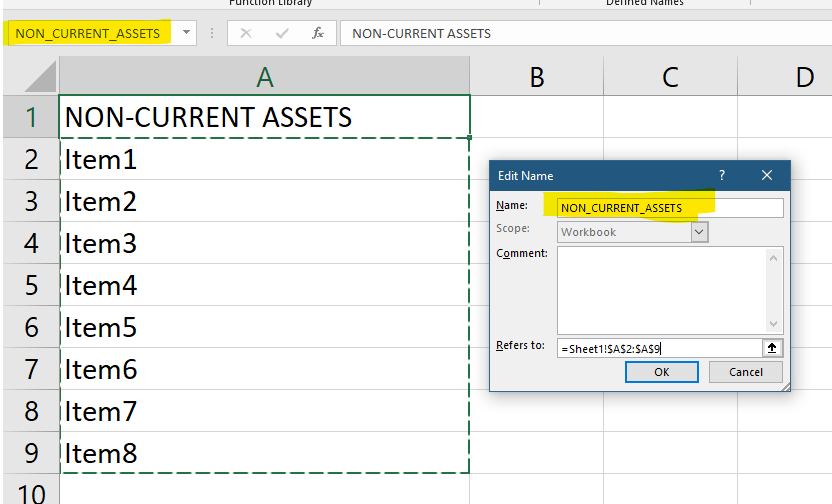Click the formula bar enter checkmark icon
This screenshot has height=504, width=832.
coord(282,33)
